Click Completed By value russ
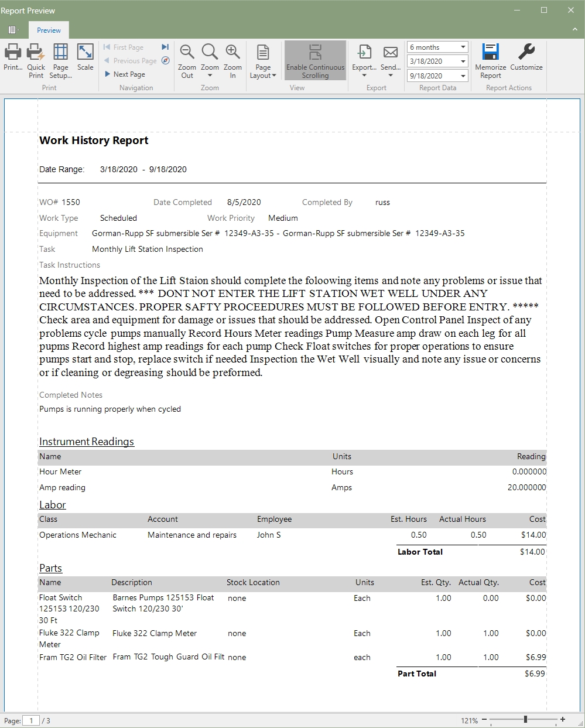The height and width of the screenshot is (728, 585). (x=382, y=202)
